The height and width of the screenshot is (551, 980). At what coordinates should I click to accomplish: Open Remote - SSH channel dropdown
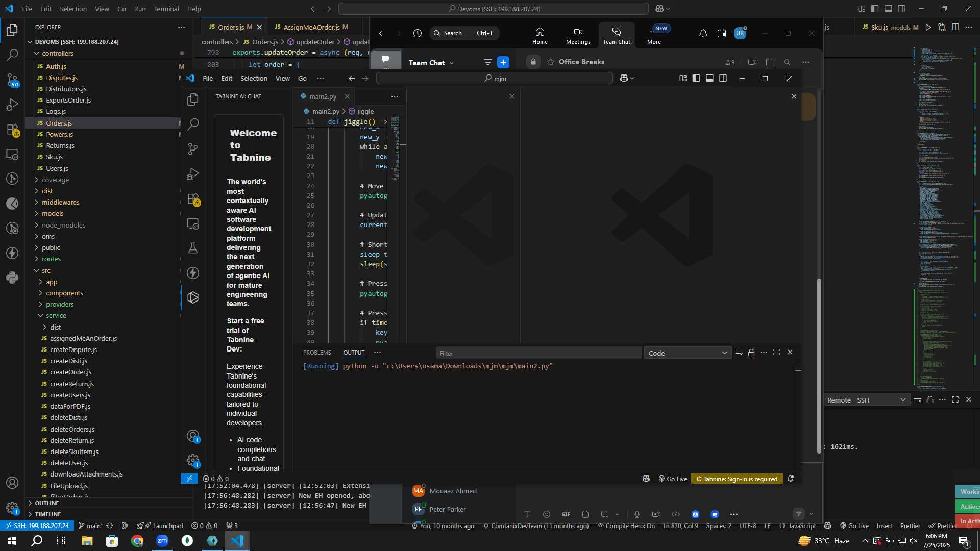coord(866,400)
